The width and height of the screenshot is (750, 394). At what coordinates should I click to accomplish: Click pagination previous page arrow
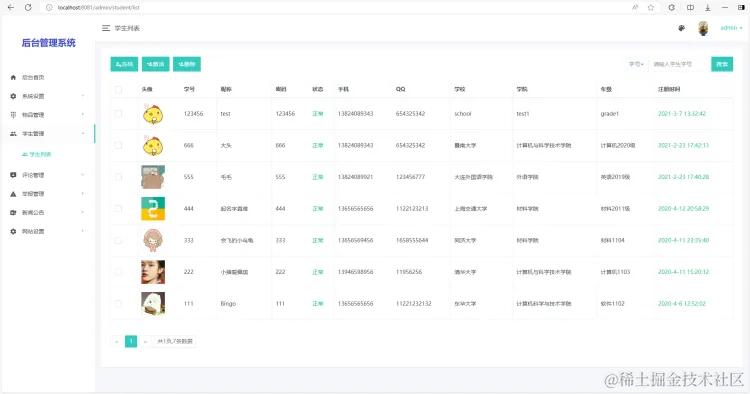pos(117,341)
